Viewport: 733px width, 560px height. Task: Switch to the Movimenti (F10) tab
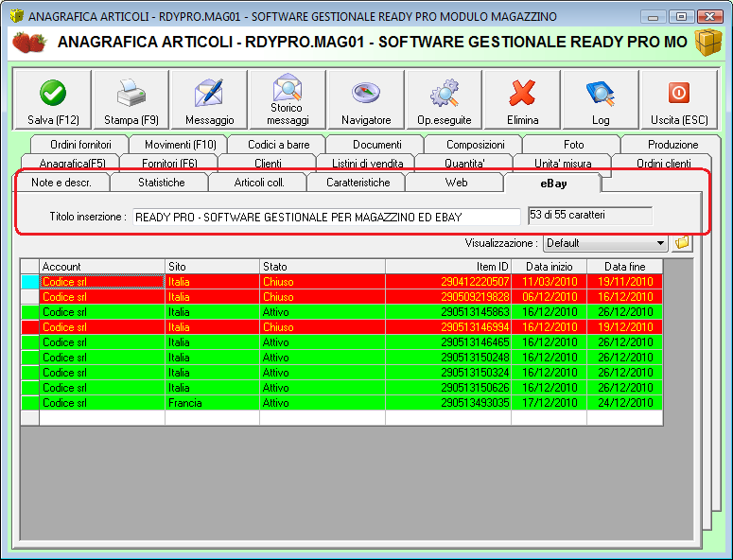coord(180,145)
